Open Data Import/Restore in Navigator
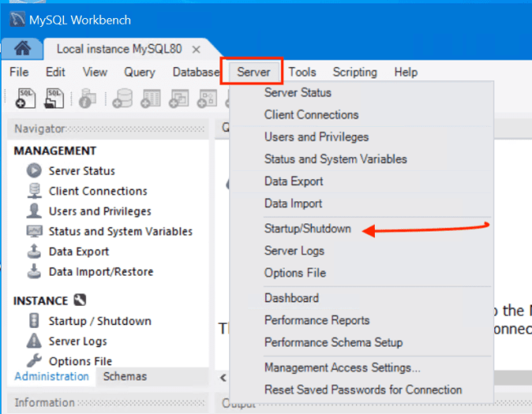Viewport: 532px width, 414px height. point(101,272)
